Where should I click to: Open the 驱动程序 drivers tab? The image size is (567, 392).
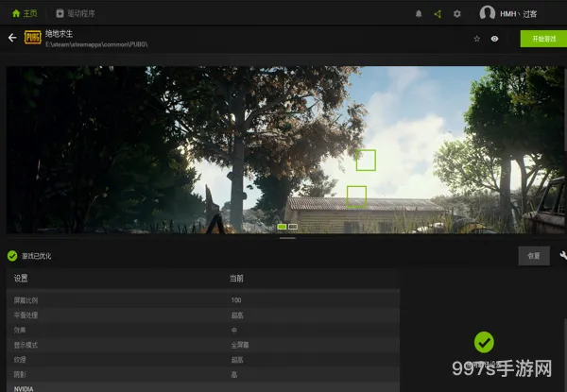pos(76,14)
